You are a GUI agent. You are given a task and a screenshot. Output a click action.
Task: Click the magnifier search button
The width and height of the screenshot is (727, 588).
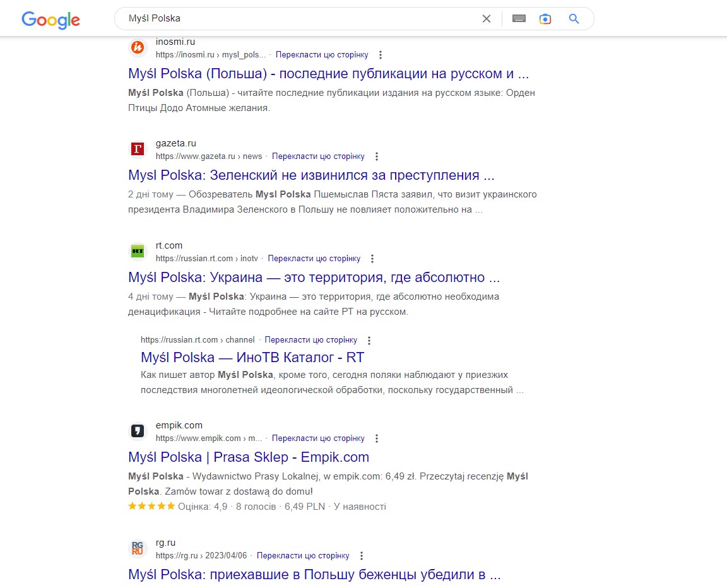(574, 18)
